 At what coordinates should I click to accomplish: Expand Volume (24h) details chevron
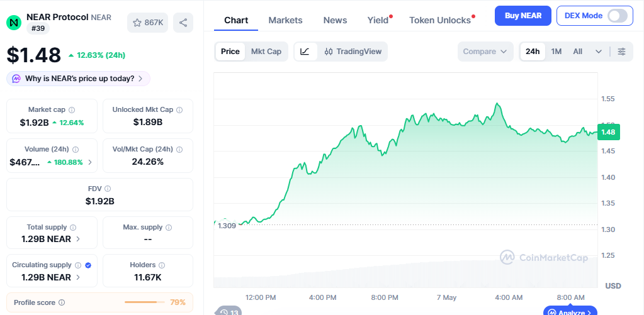pos(90,162)
